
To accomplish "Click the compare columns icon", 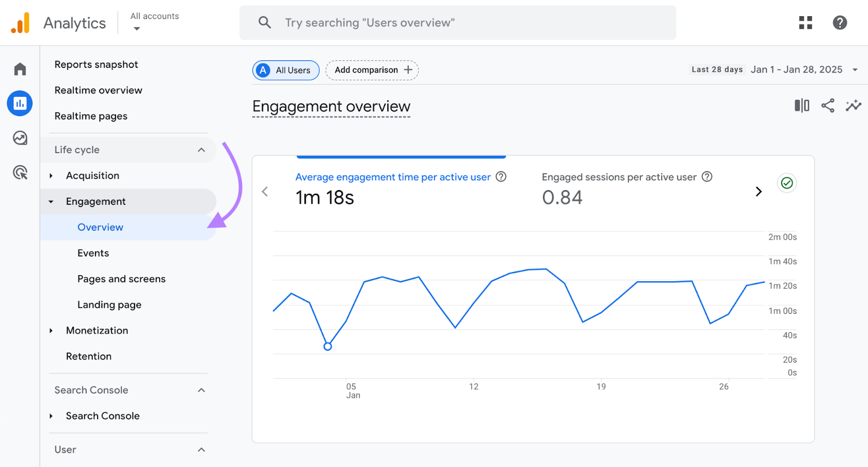I will (801, 105).
